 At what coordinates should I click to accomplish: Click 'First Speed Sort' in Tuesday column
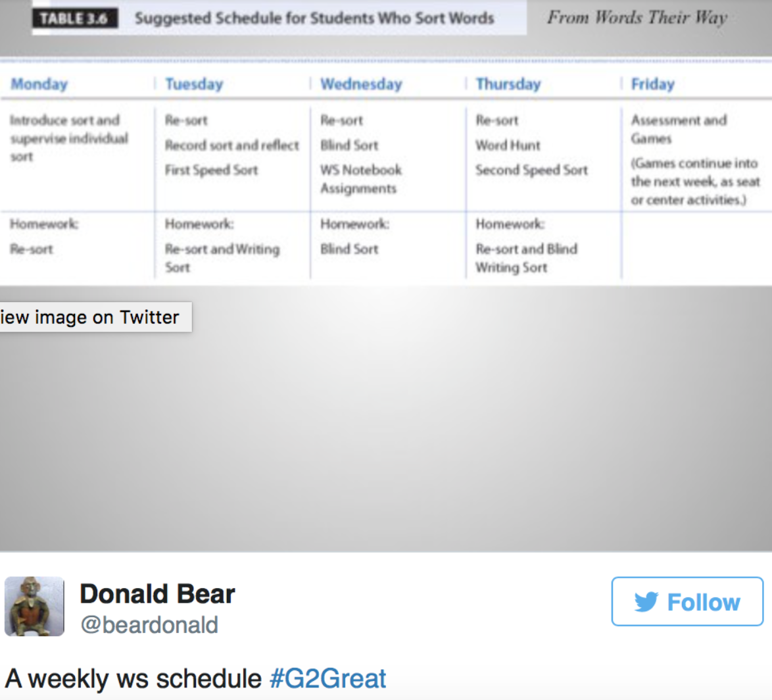211,170
